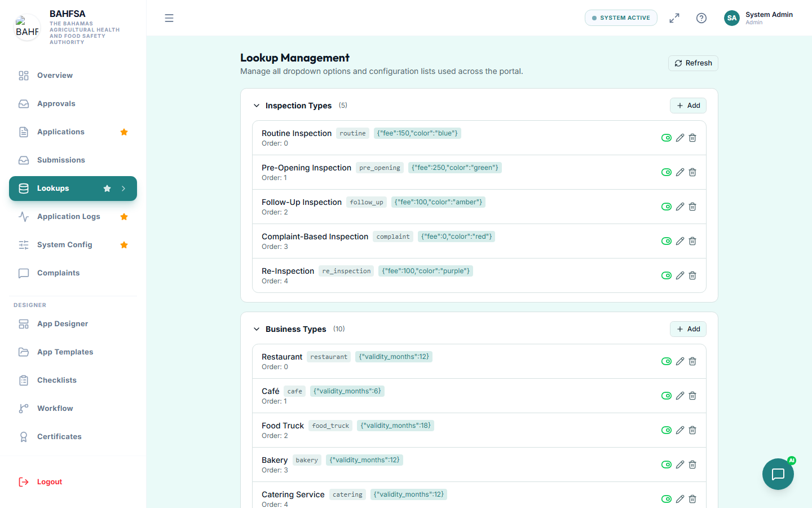Open the System Admin profile name
Image resolution: width=812 pixels, height=508 pixels.
click(769, 15)
